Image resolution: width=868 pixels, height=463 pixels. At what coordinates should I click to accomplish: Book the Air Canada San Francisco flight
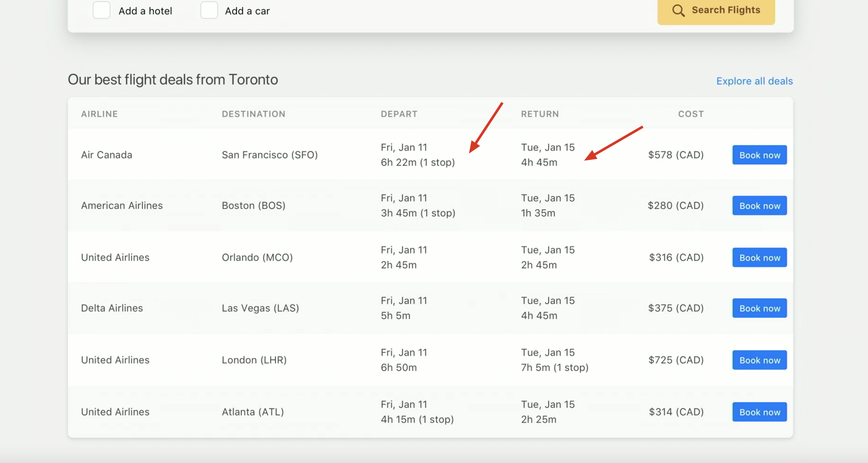759,155
